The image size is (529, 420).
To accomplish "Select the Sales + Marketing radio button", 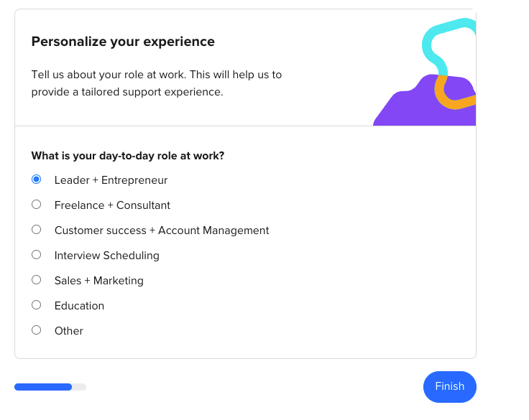I will click(x=36, y=280).
